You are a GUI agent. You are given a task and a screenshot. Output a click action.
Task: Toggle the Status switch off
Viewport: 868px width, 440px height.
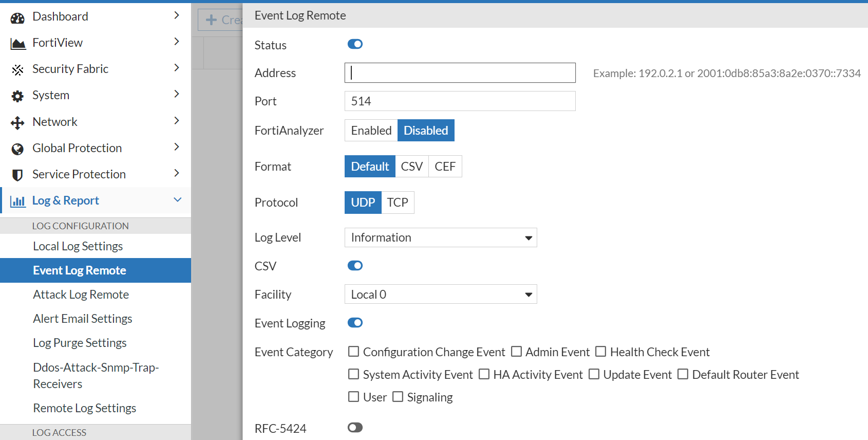[355, 44]
